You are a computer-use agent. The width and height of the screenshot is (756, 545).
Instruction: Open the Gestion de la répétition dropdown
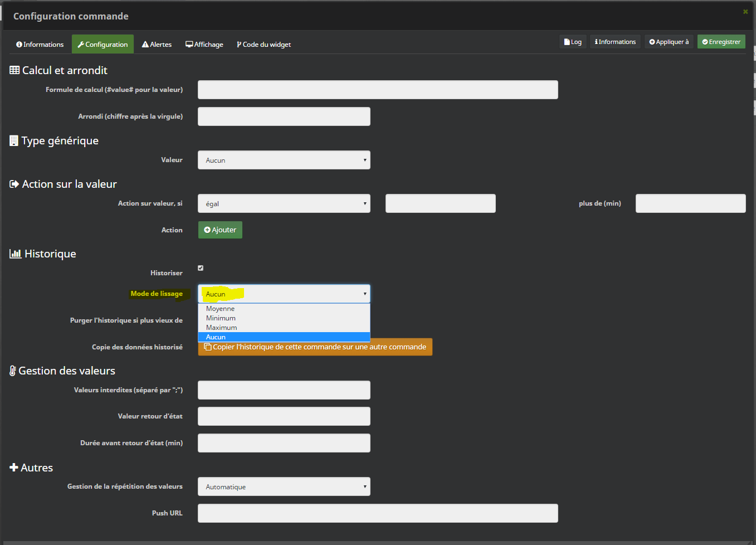[284, 486]
